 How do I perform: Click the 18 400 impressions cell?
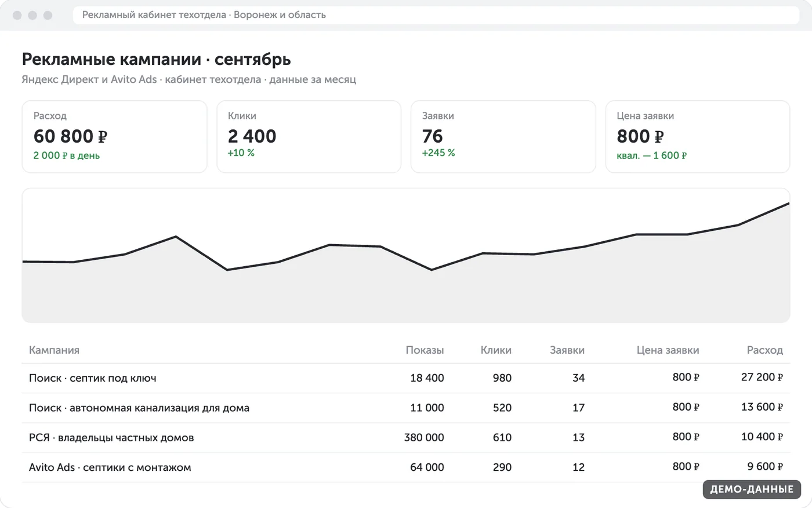pyautogui.click(x=427, y=378)
